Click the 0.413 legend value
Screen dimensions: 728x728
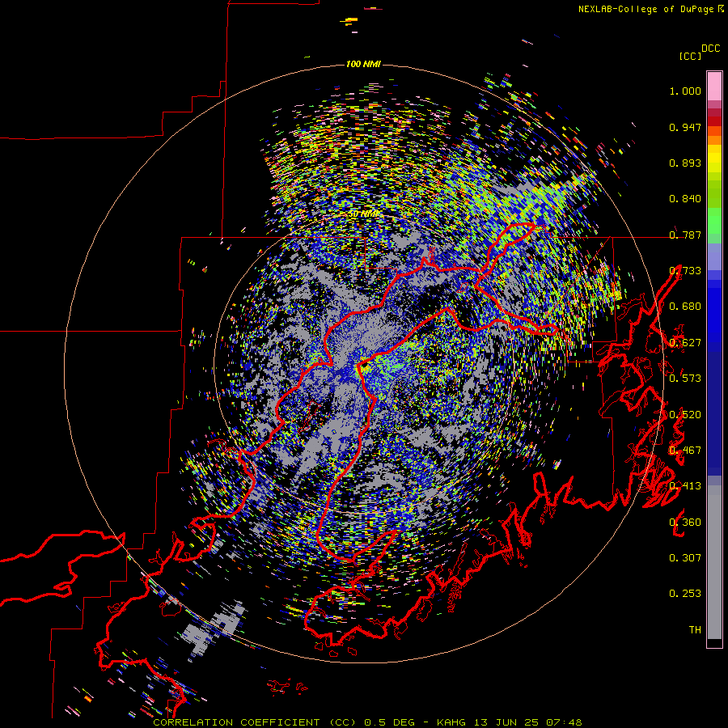(685, 486)
